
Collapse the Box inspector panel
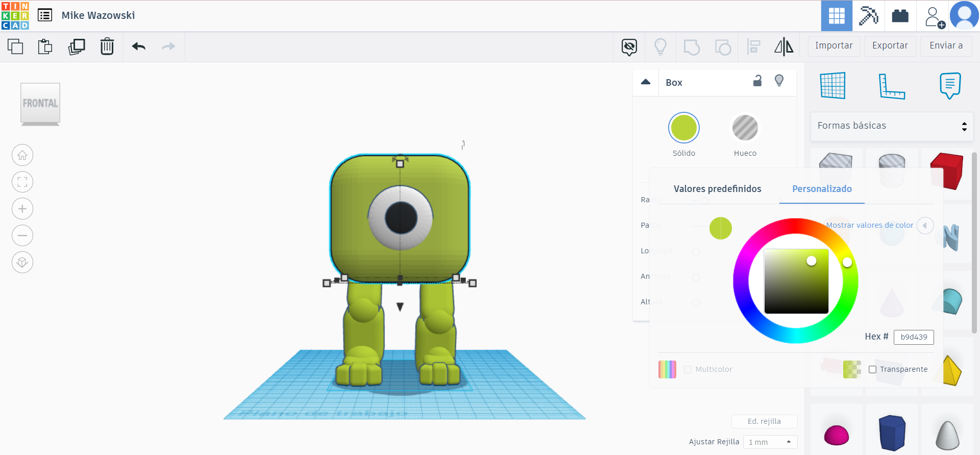click(646, 82)
